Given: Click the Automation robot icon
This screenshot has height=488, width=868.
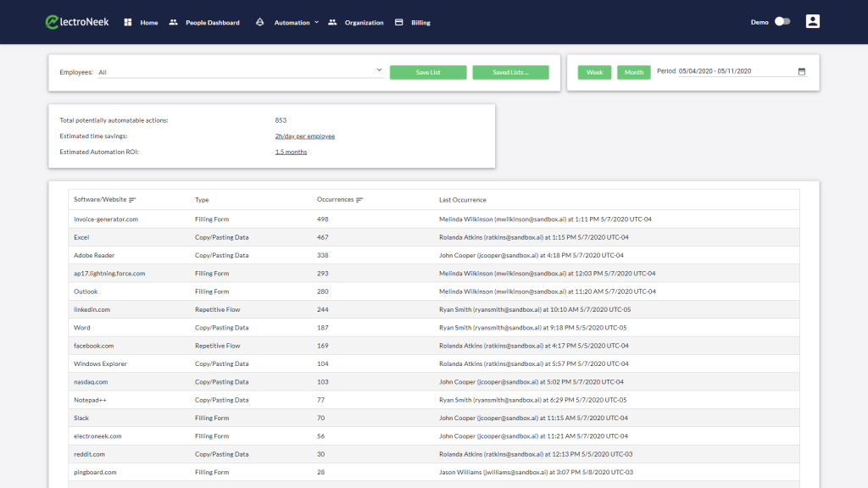Looking at the screenshot, I should 259,22.
